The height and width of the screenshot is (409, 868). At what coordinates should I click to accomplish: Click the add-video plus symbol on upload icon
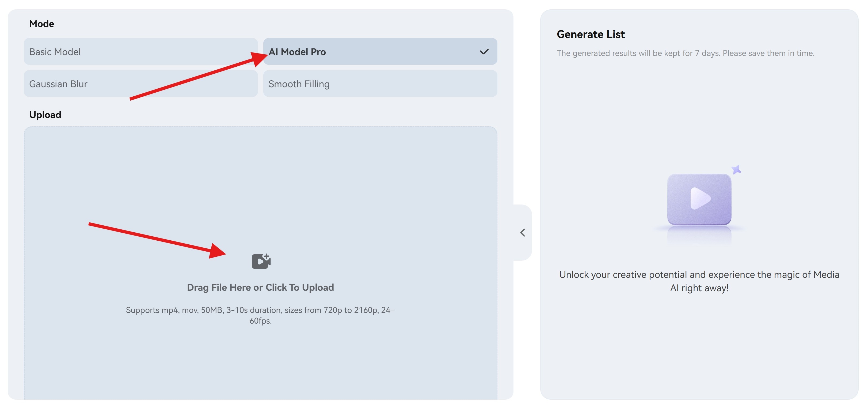click(267, 255)
